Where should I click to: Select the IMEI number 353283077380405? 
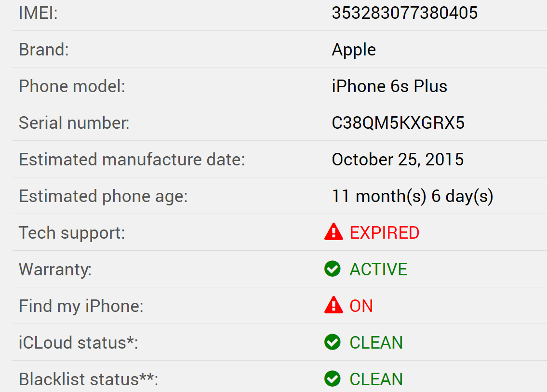click(x=404, y=13)
